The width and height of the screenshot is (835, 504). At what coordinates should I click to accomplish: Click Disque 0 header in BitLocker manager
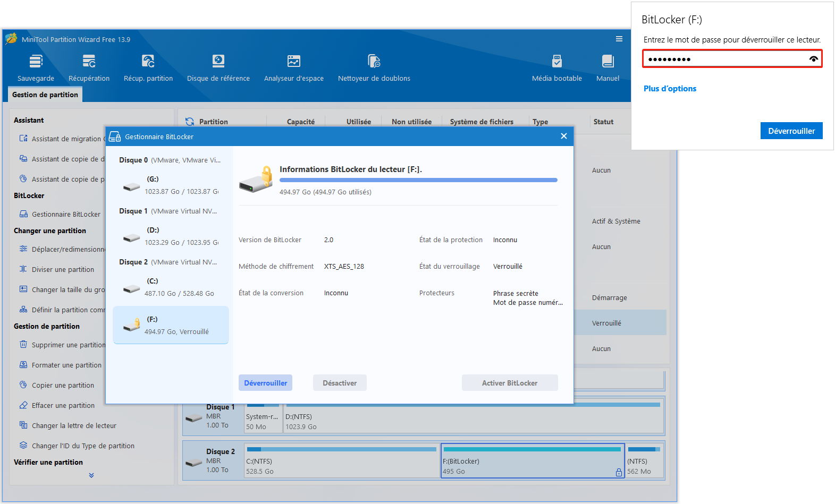coord(170,160)
